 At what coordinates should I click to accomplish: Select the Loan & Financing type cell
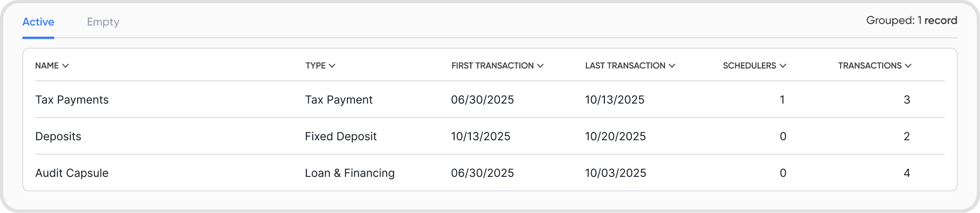tap(350, 173)
